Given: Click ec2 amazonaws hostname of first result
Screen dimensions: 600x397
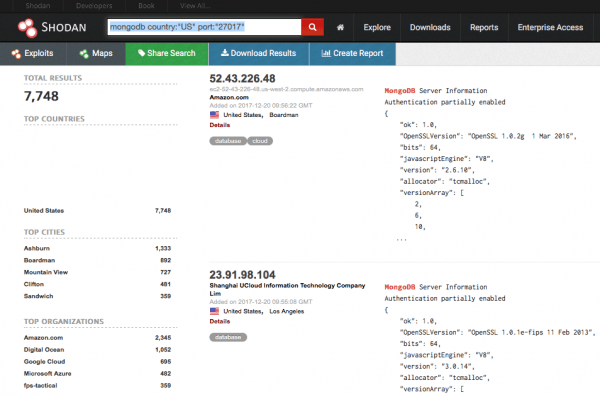Looking at the screenshot, I should (286, 89).
